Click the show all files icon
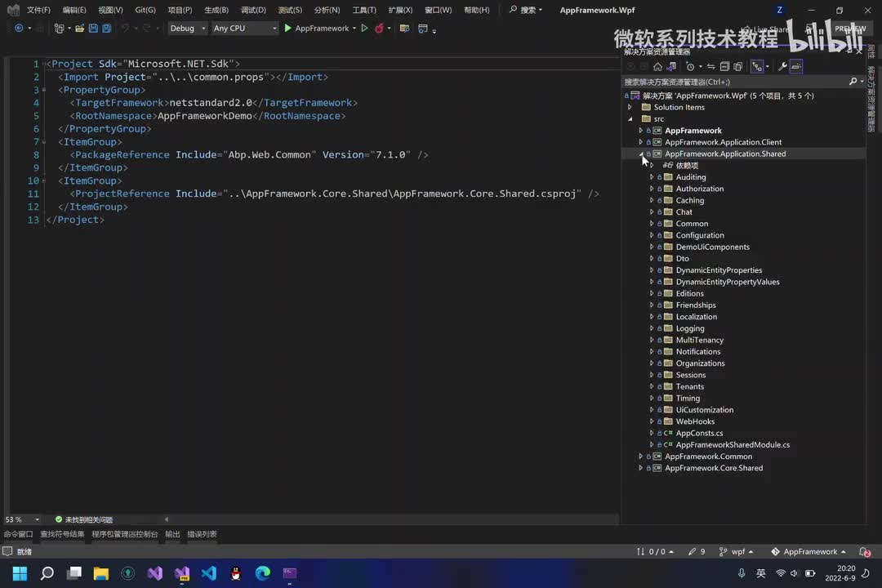The image size is (882, 588). pyautogui.click(x=738, y=66)
